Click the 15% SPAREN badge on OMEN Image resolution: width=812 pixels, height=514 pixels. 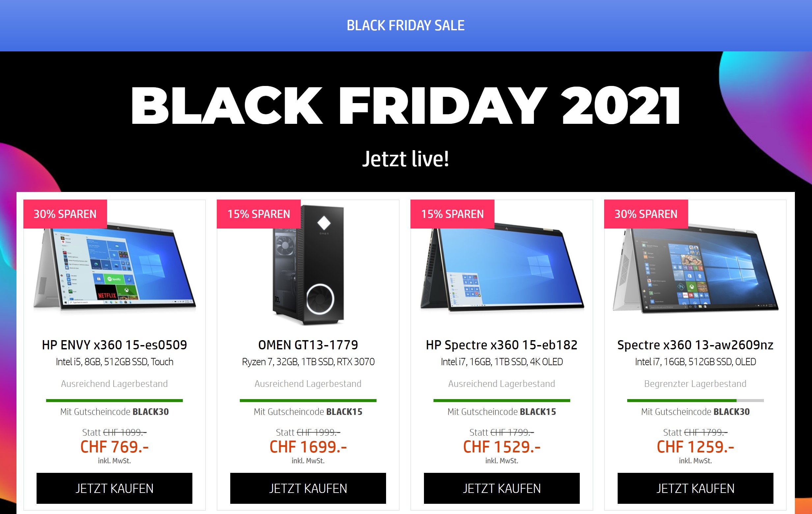pos(259,214)
